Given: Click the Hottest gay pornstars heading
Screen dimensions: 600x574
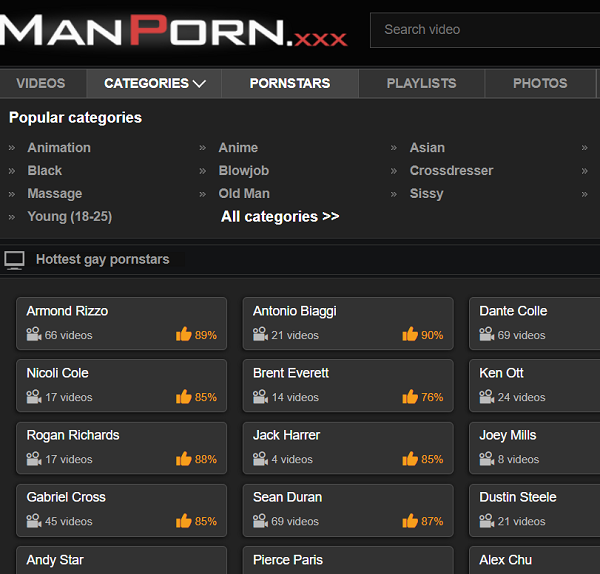Looking at the screenshot, I should pyautogui.click(x=103, y=259).
